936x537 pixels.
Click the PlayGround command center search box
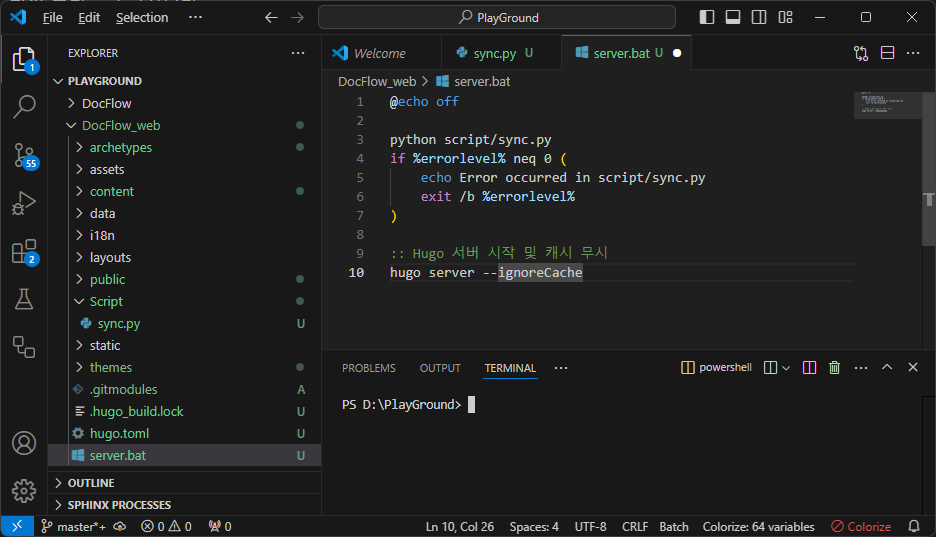coord(497,17)
